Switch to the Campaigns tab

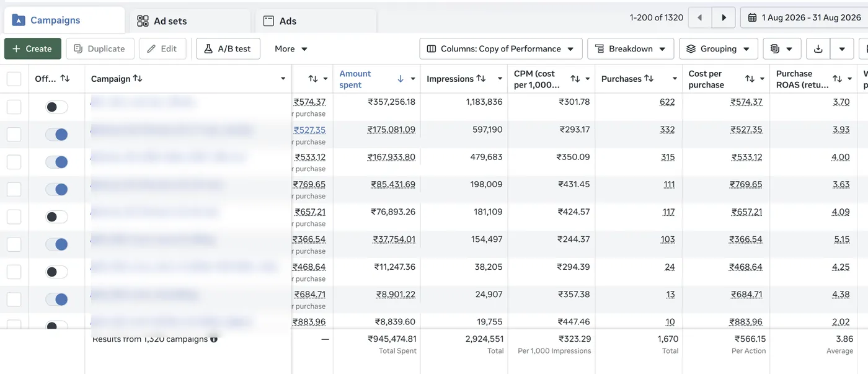coord(64,20)
